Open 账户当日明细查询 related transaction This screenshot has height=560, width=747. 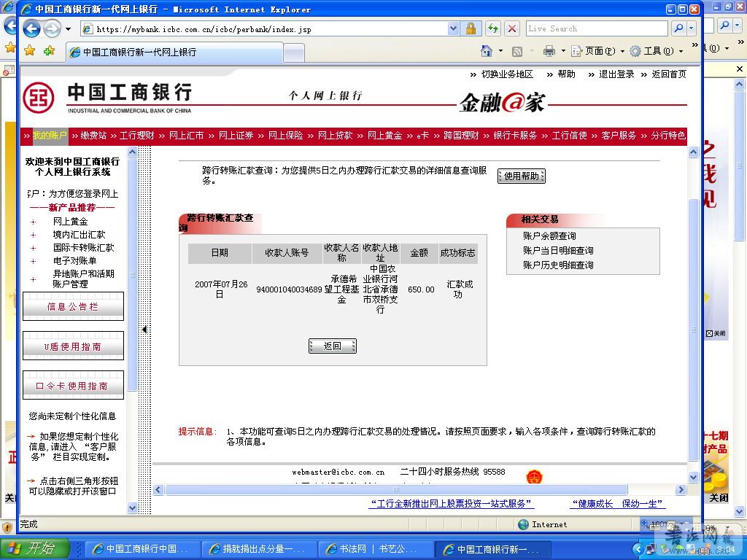[x=558, y=251]
